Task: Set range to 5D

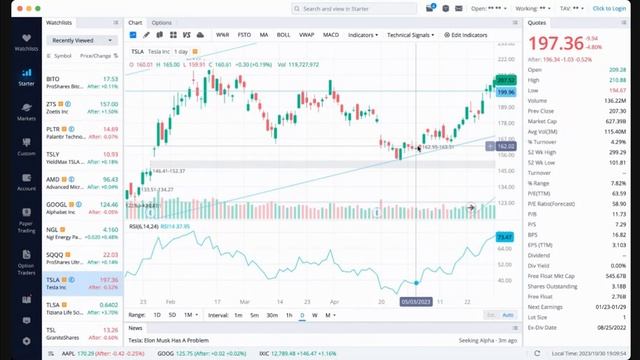Action: (x=172, y=315)
